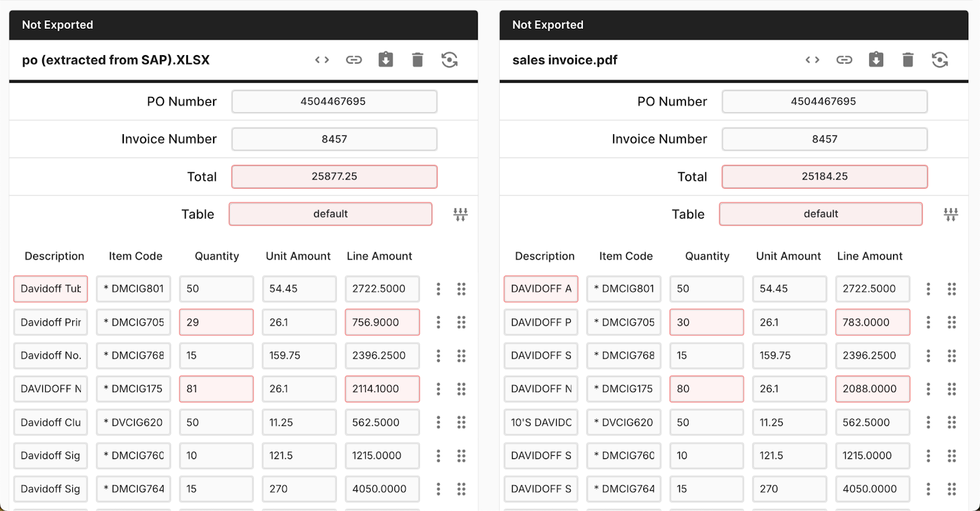The width and height of the screenshot is (980, 511).
Task: Click code brackets icon for sales invoice.pdf
Action: [813, 59]
